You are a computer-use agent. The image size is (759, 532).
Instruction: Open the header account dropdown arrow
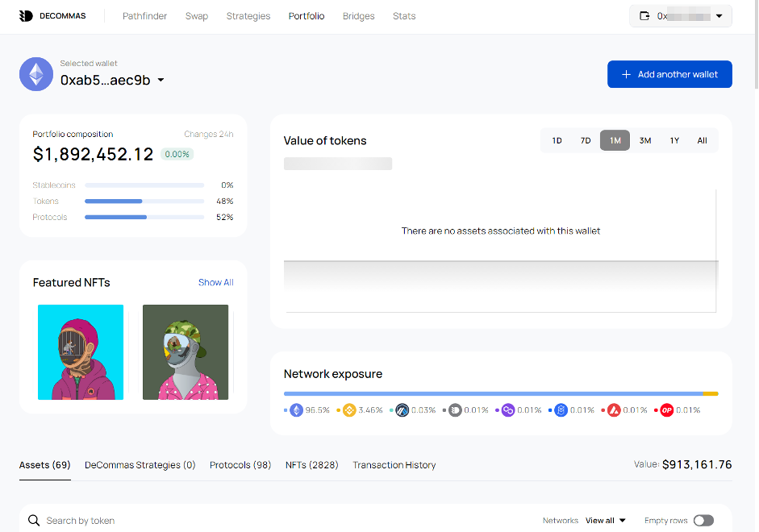[719, 16]
